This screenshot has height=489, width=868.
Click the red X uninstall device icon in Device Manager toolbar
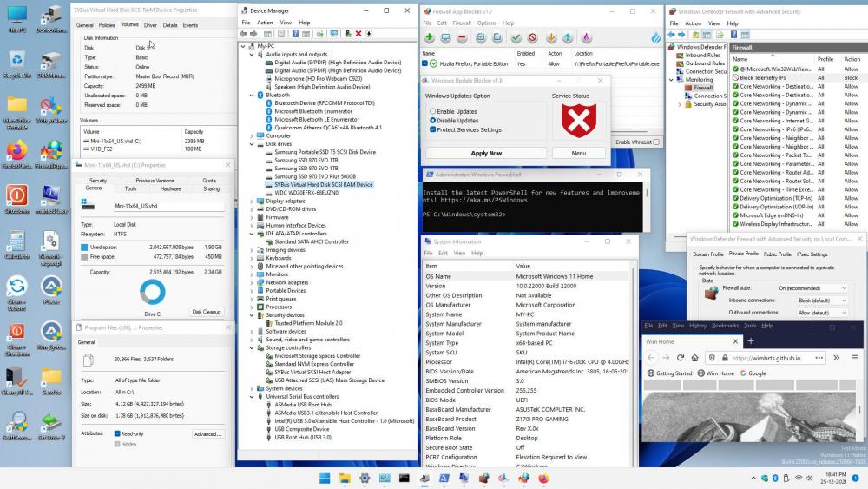click(358, 34)
